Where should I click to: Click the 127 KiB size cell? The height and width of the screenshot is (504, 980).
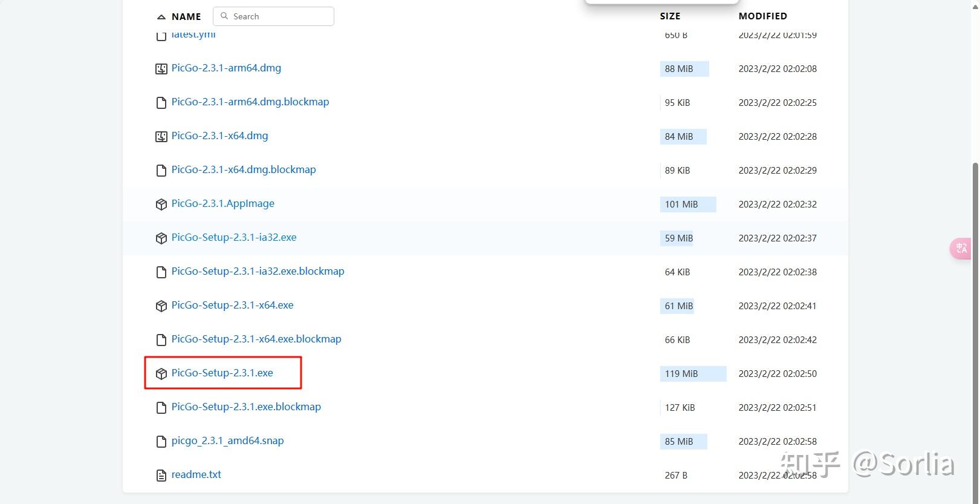coord(680,408)
